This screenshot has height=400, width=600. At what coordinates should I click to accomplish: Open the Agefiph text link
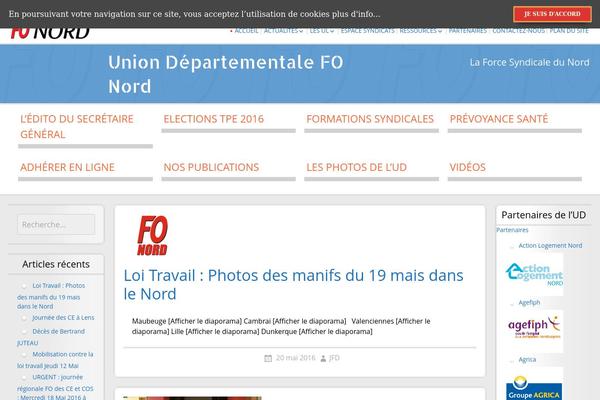(x=529, y=302)
